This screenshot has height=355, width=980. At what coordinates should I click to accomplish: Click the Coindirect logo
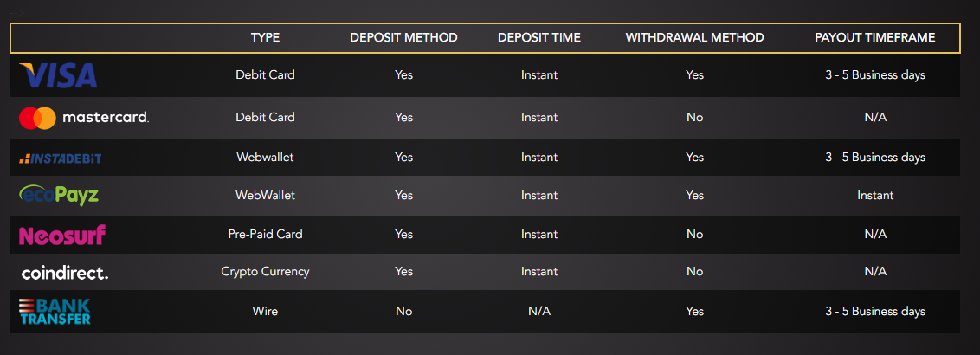pyautogui.click(x=65, y=273)
